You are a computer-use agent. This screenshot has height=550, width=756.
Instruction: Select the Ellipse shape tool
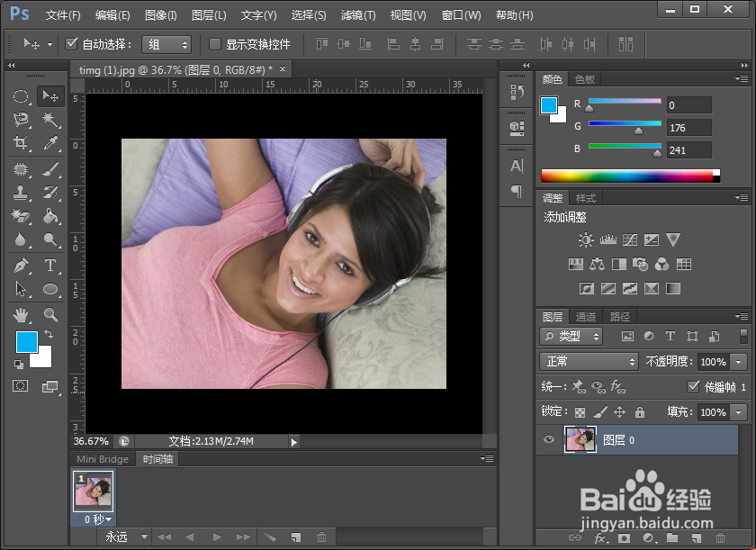coord(50,289)
